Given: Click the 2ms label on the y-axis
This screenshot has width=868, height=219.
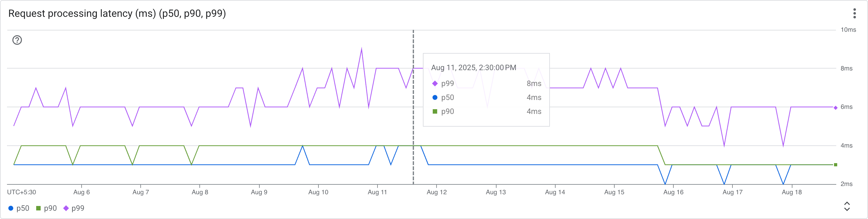Looking at the screenshot, I should [846, 184].
